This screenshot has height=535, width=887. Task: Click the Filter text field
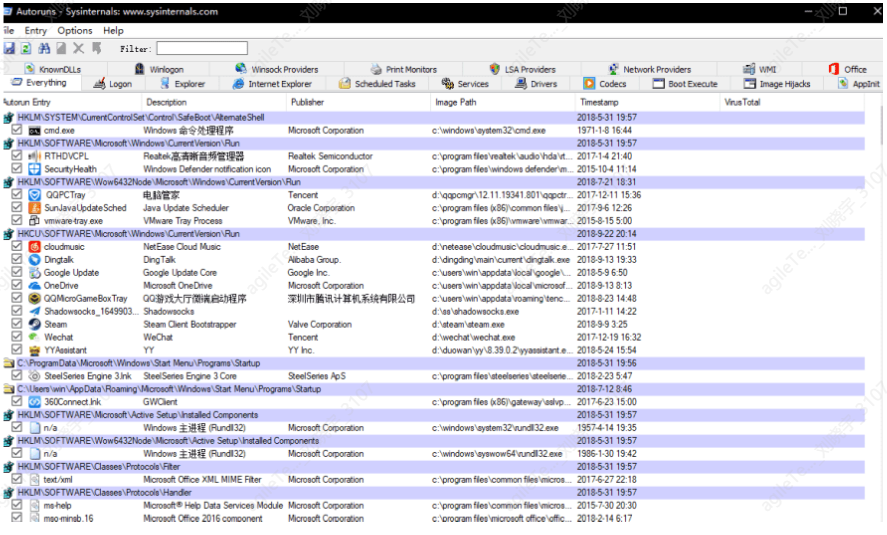201,48
